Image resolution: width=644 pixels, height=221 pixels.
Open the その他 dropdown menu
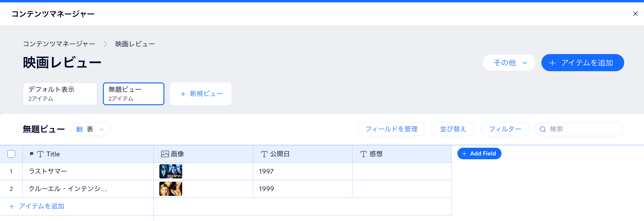pyautogui.click(x=509, y=63)
